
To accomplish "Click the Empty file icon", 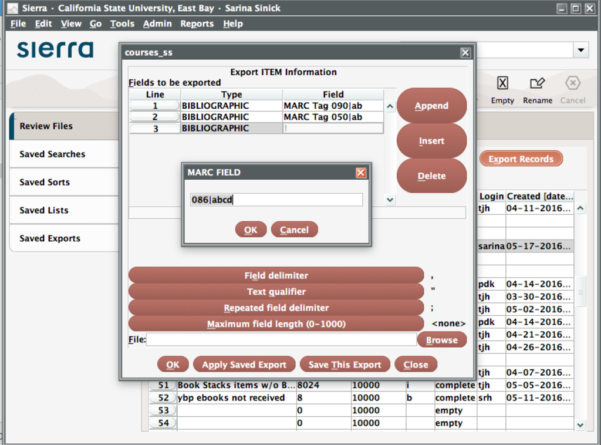I will 502,87.
